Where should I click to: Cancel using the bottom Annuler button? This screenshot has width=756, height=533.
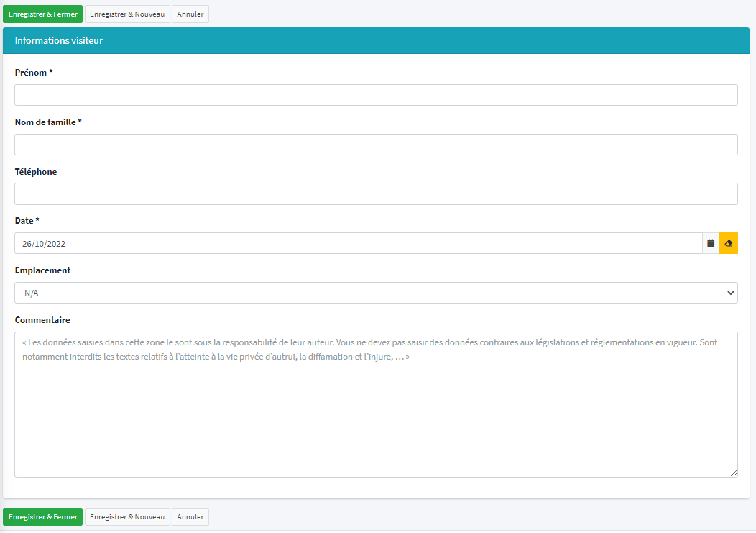190,516
